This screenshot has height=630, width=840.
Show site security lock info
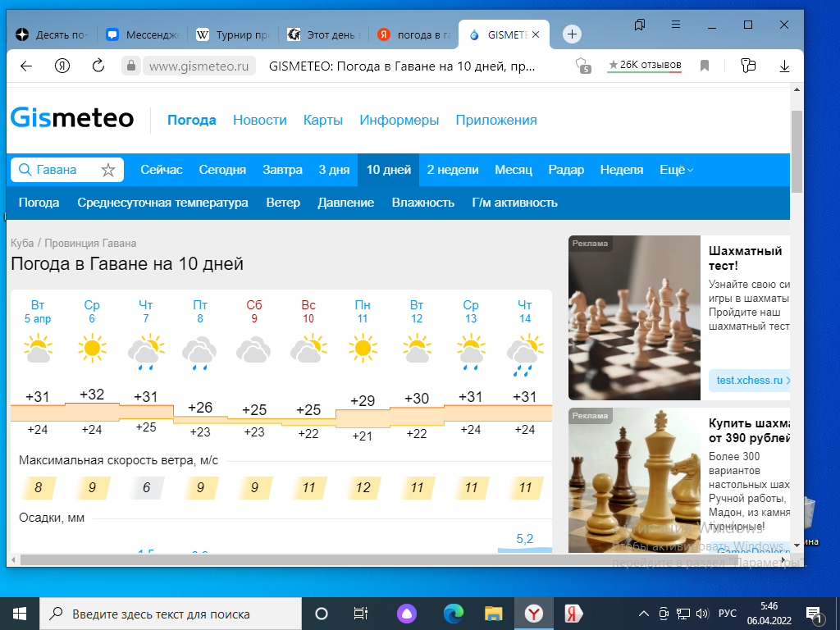tap(130, 66)
